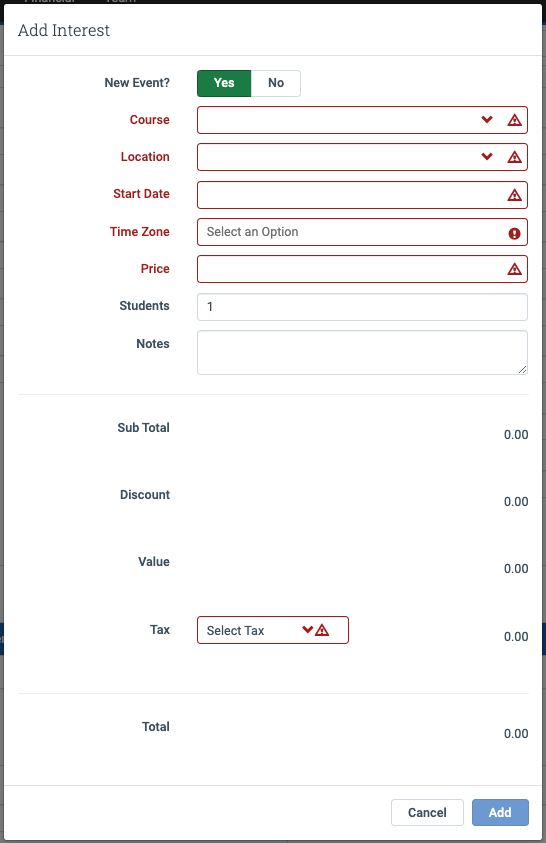Expand the Location dropdown arrow

[487, 156]
